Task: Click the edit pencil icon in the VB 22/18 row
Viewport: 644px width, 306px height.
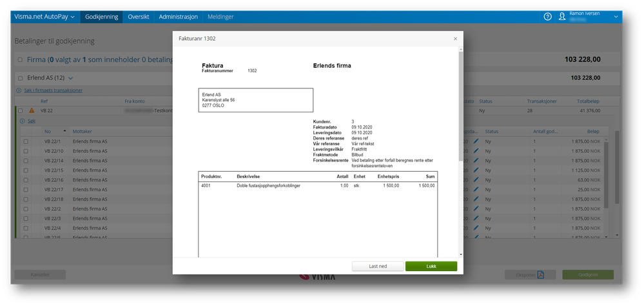Action: tap(476, 199)
